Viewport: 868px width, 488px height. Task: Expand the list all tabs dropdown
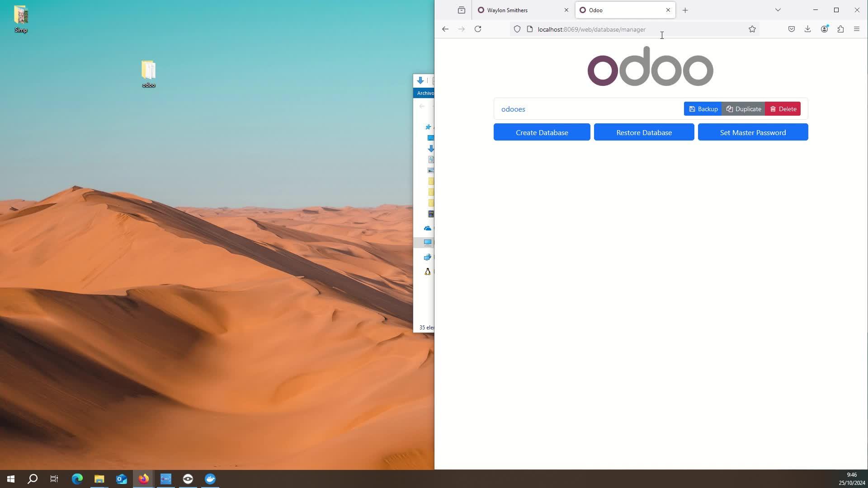tap(778, 10)
